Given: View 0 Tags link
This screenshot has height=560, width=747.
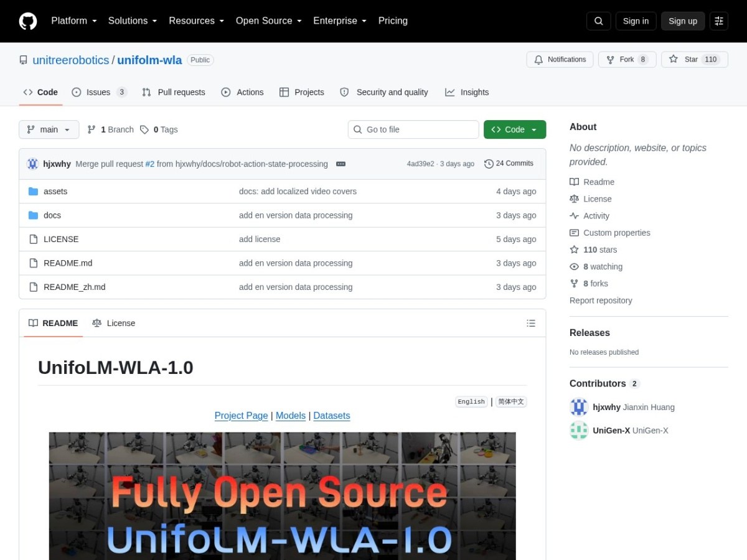Looking at the screenshot, I should click(x=159, y=129).
